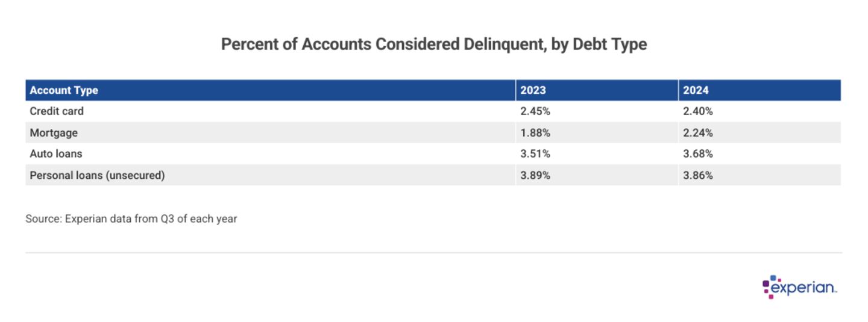Click the 2.40% credit card value

point(698,111)
